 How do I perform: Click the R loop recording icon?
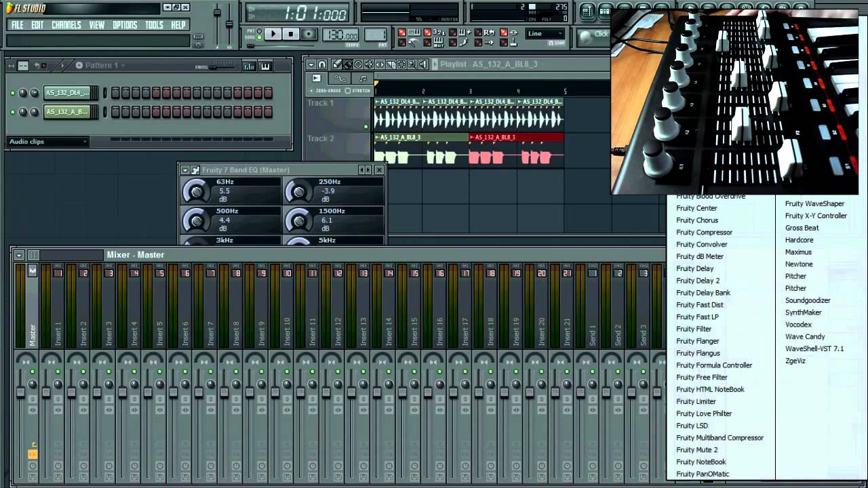point(489,33)
